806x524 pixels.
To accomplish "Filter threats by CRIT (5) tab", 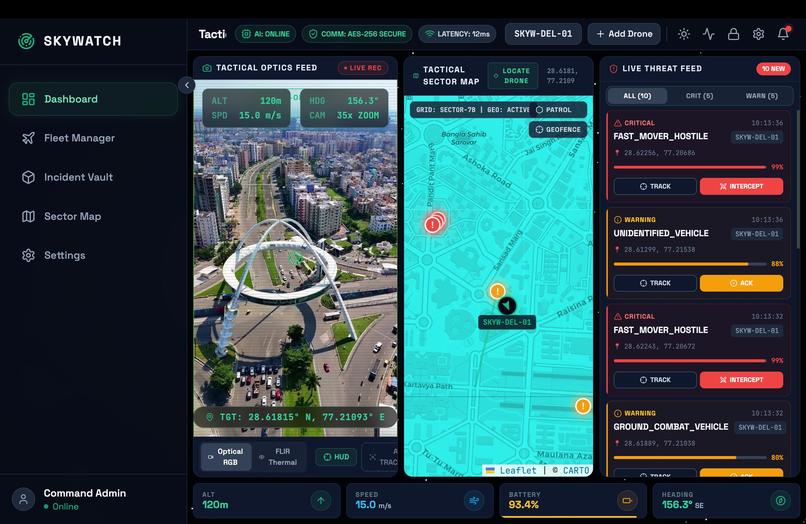I will (700, 96).
